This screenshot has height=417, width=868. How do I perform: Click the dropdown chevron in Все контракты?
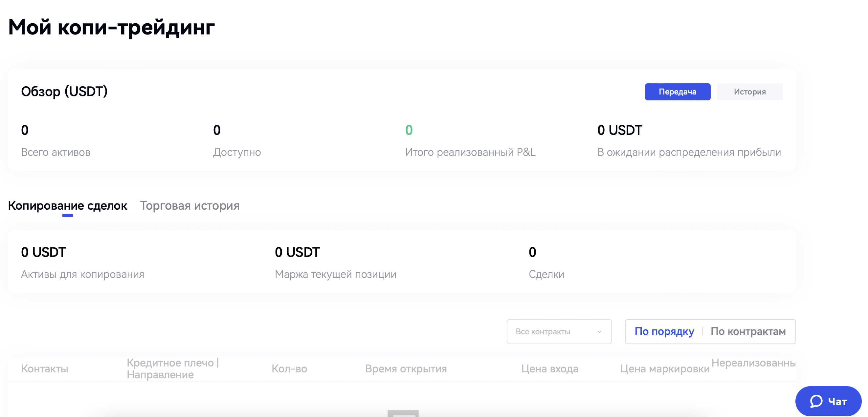[599, 332]
